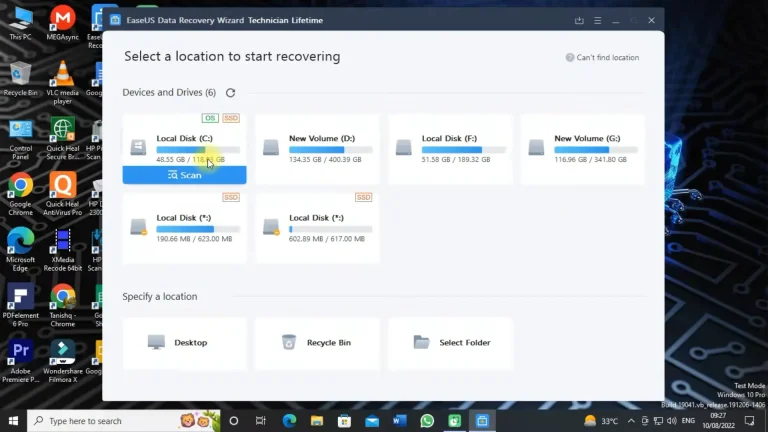The width and height of the screenshot is (768, 432).
Task: Open Google Chrome desktop shortcut
Action: (21, 194)
